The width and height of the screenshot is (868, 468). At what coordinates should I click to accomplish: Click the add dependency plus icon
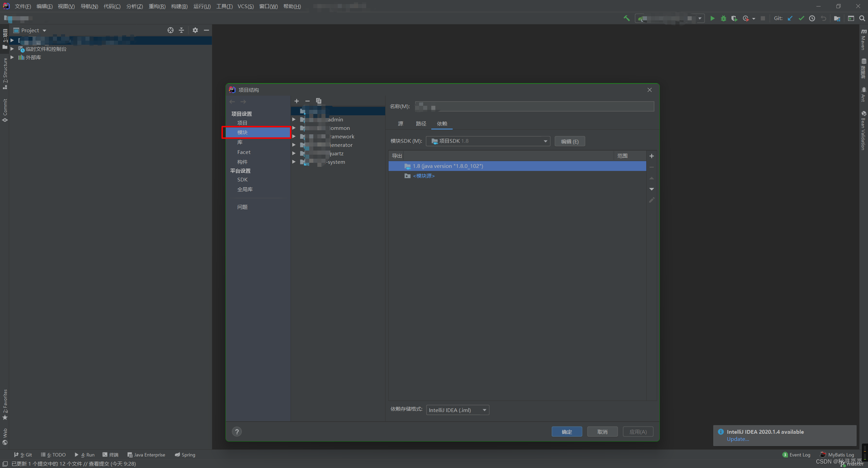click(x=651, y=156)
